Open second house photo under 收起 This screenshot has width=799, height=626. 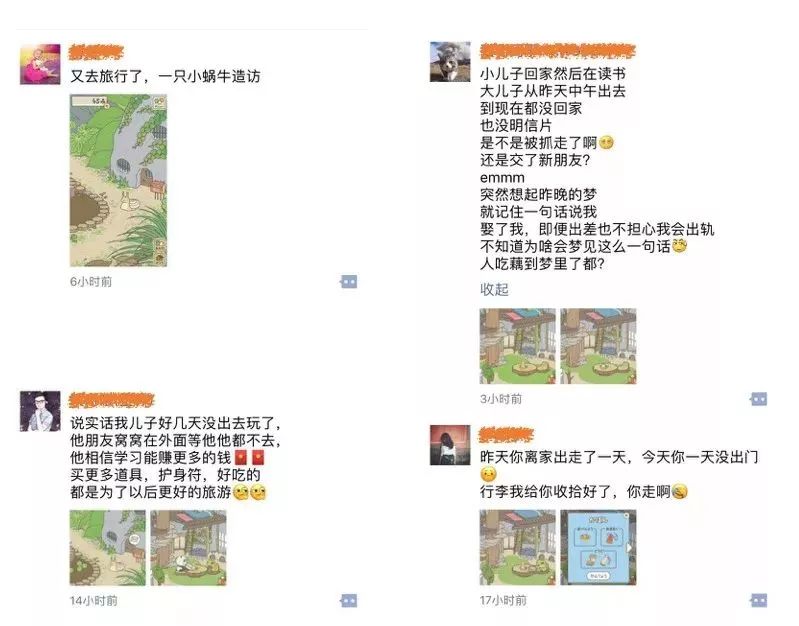point(598,346)
